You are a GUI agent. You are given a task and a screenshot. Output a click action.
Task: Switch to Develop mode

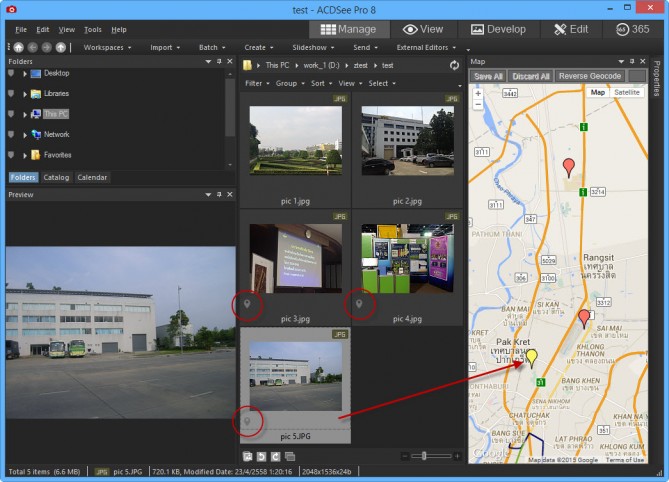point(498,29)
